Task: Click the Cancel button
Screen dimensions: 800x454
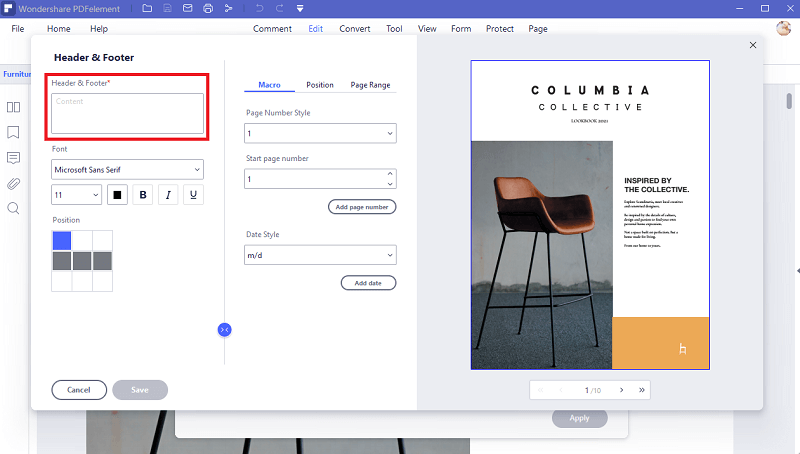Action: click(x=79, y=390)
